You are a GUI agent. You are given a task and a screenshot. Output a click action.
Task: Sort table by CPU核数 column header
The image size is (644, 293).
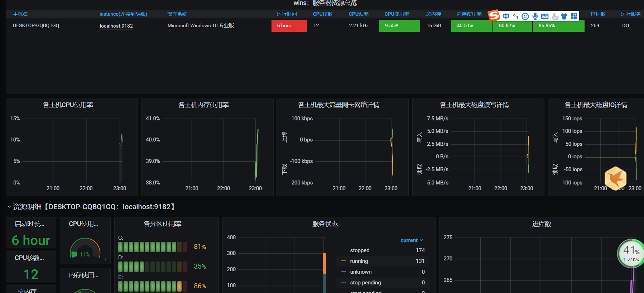[323, 14]
